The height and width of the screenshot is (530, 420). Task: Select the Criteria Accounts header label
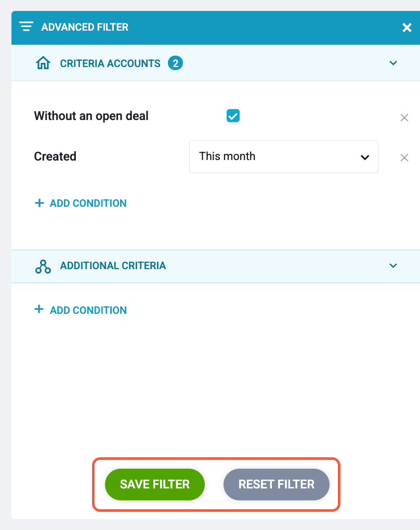coord(110,63)
